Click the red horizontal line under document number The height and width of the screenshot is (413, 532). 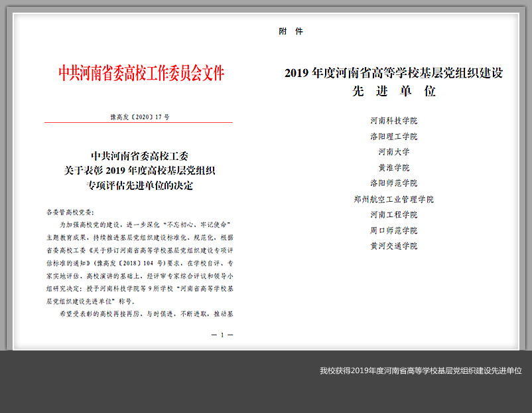pos(138,123)
